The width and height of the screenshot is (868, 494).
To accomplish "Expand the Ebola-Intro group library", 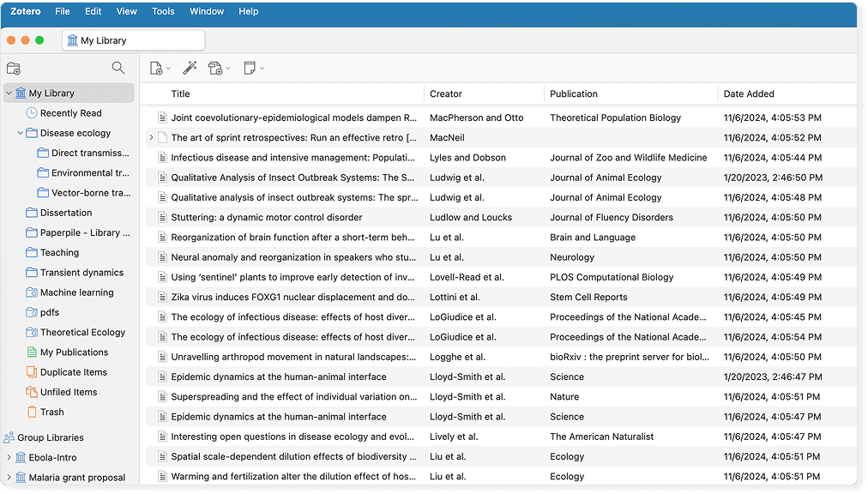I will (x=9, y=457).
